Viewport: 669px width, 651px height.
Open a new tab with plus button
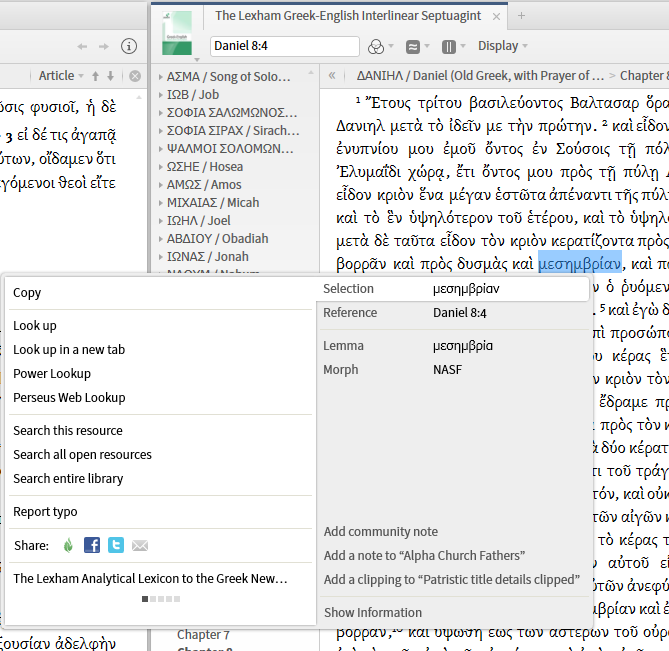pyautogui.click(x=521, y=16)
